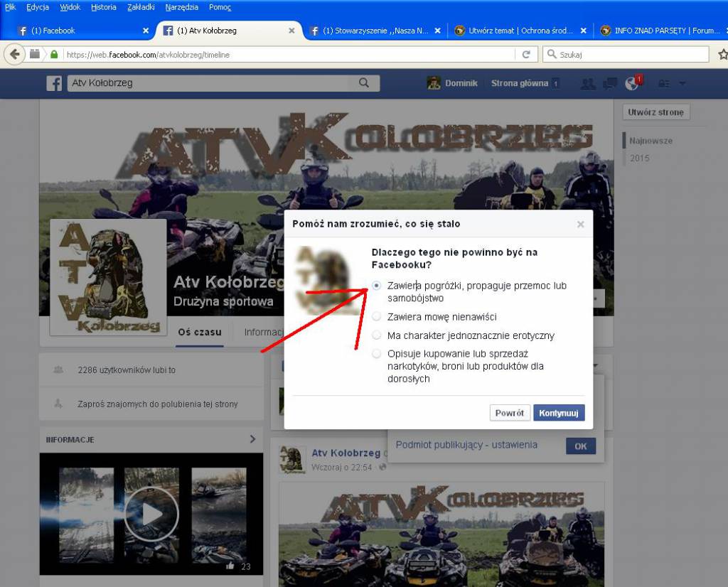Click 'Dominik' profile link in header
This screenshot has height=587, width=728.
tap(461, 83)
